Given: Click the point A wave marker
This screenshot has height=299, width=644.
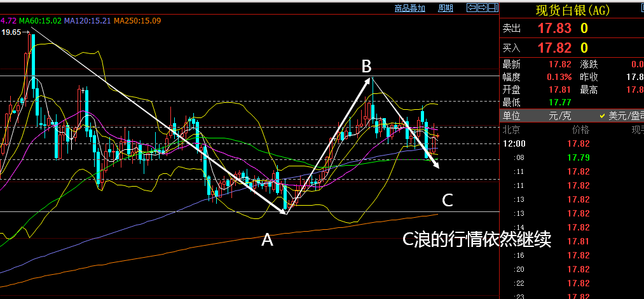Looking at the screenshot, I should pyautogui.click(x=267, y=239).
